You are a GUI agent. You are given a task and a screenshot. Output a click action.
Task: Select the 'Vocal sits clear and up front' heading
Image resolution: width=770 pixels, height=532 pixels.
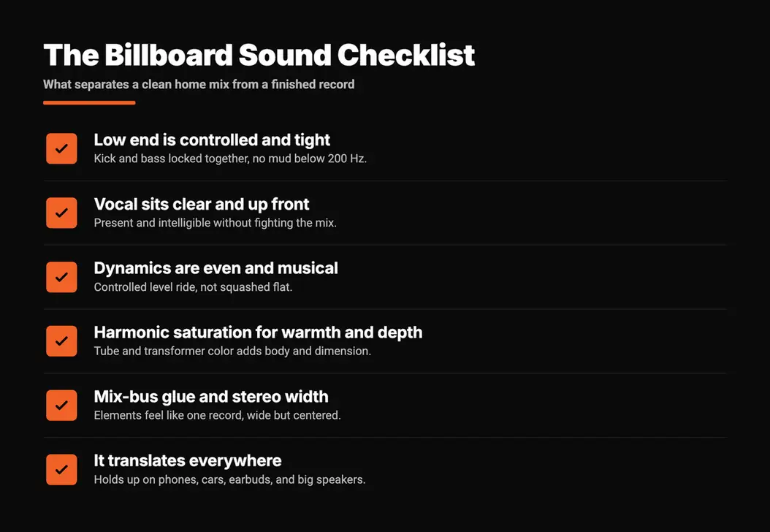click(x=202, y=205)
